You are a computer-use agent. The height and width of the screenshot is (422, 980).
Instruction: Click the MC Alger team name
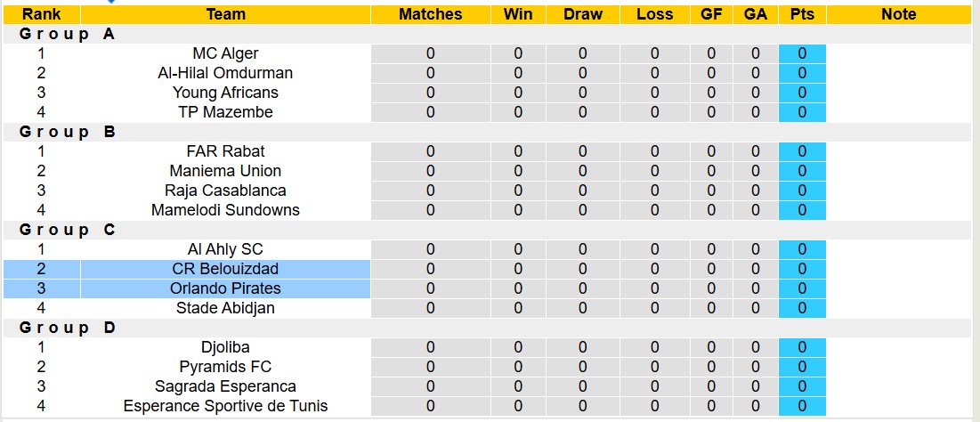[x=225, y=53]
